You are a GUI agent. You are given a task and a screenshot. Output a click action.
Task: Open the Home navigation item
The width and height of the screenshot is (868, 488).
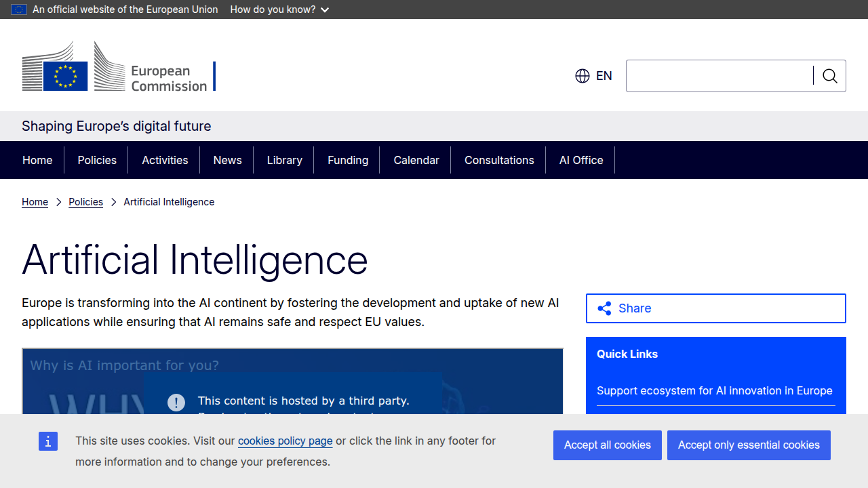(37, 160)
